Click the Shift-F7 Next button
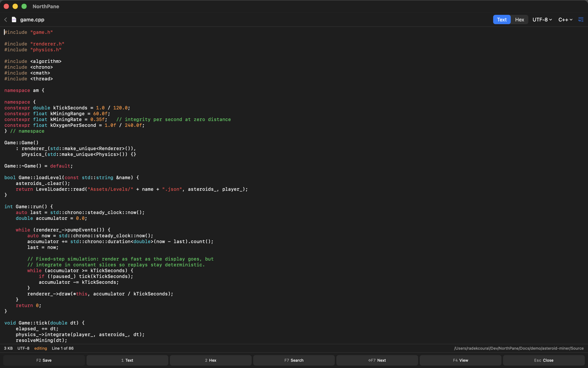This screenshot has width=588, height=368. pos(377,360)
